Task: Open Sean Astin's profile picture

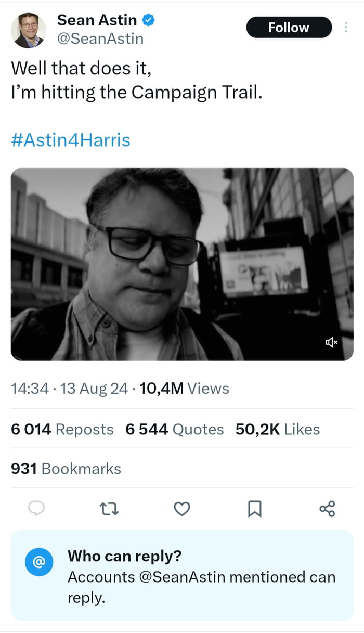Action: click(28, 31)
